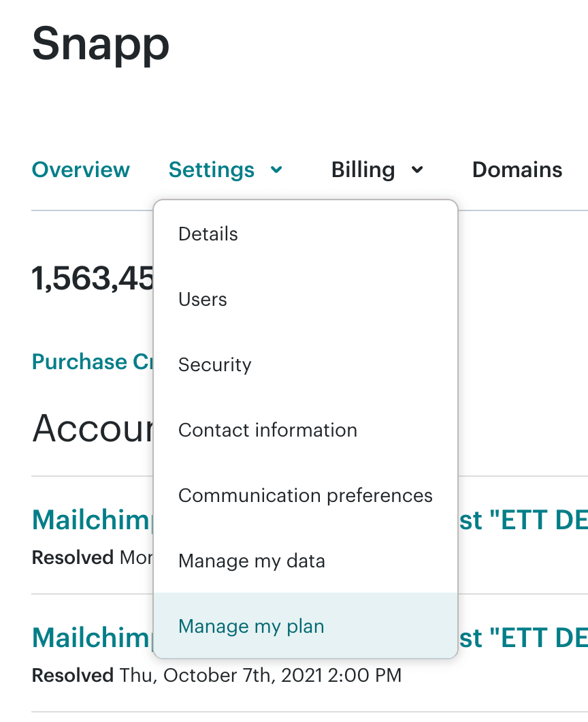The width and height of the screenshot is (588, 722).
Task: Open the first resolved Mailchimp ticket link
Action: (88, 520)
